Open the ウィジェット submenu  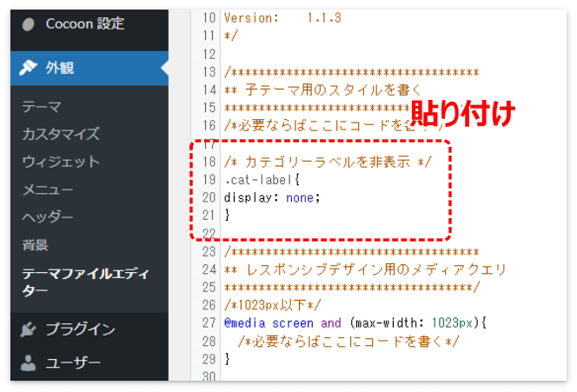point(61,162)
